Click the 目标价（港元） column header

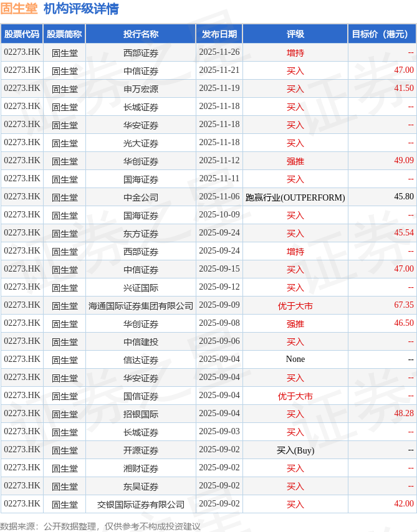click(x=382, y=34)
